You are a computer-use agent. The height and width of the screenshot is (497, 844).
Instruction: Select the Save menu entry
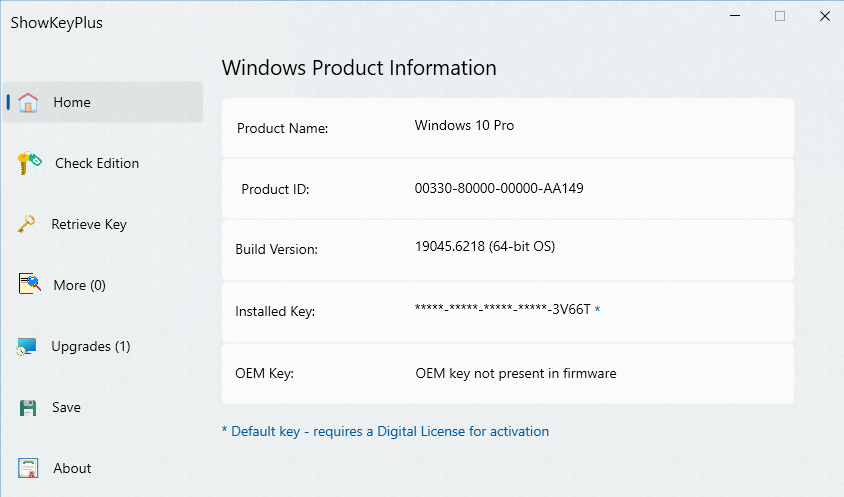tap(66, 407)
